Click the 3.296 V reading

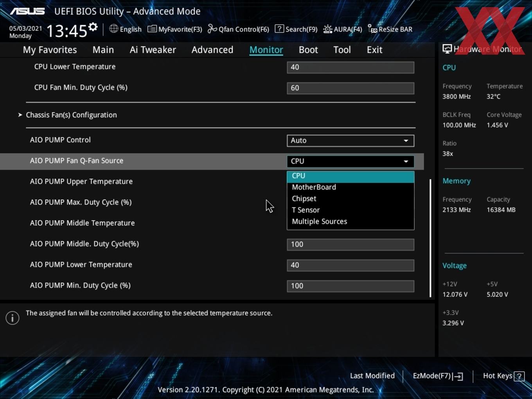(453, 323)
